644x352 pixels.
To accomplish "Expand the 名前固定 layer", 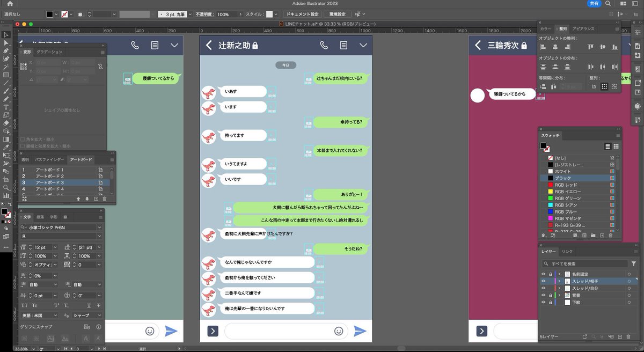I will 559,274.
